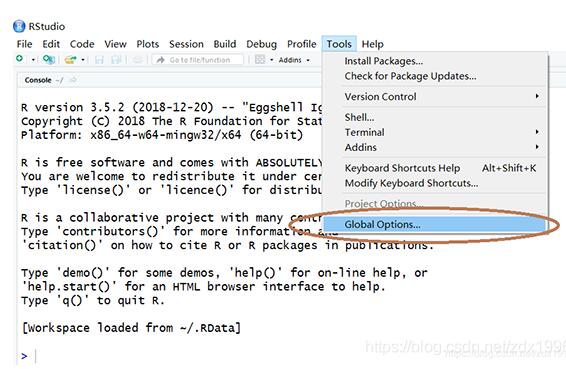Expand the New File dropdown arrow
The image size is (566, 369).
pos(33,60)
